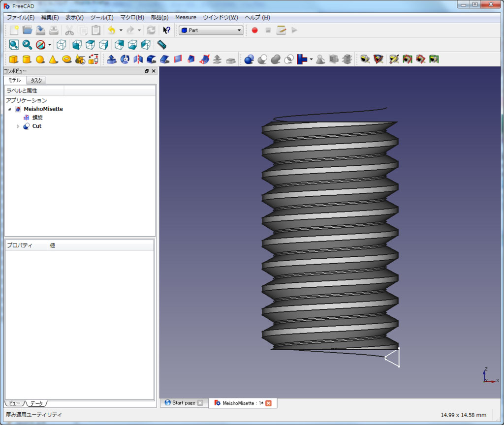
Task: Open the create primitives dialog icon
Action: [80, 59]
